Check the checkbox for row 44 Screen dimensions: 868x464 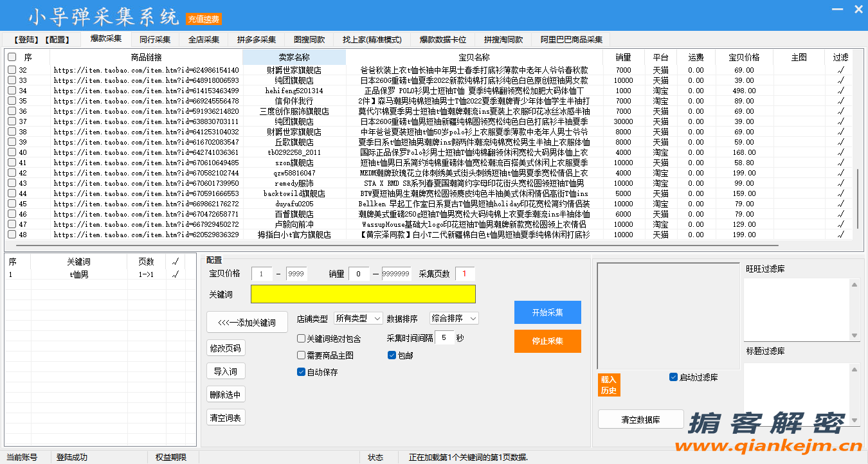pos(12,193)
